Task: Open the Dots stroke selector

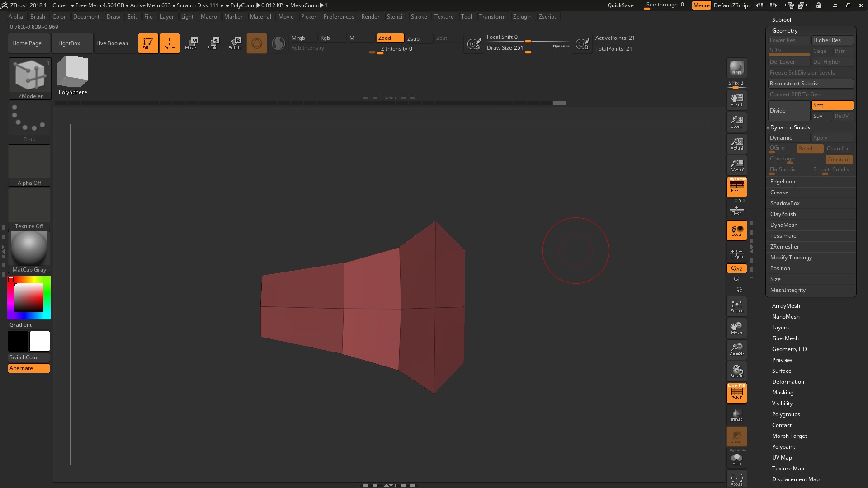Action: coord(29,122)
